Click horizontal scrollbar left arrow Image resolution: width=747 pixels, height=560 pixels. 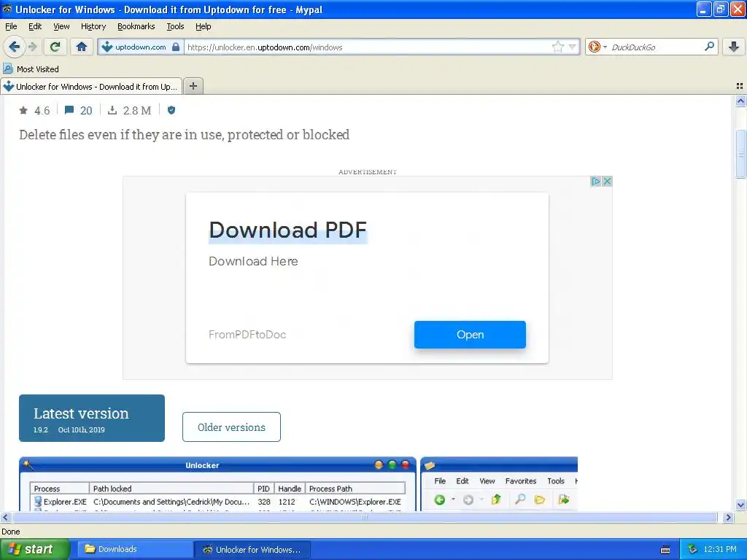[x=6, y=517]
